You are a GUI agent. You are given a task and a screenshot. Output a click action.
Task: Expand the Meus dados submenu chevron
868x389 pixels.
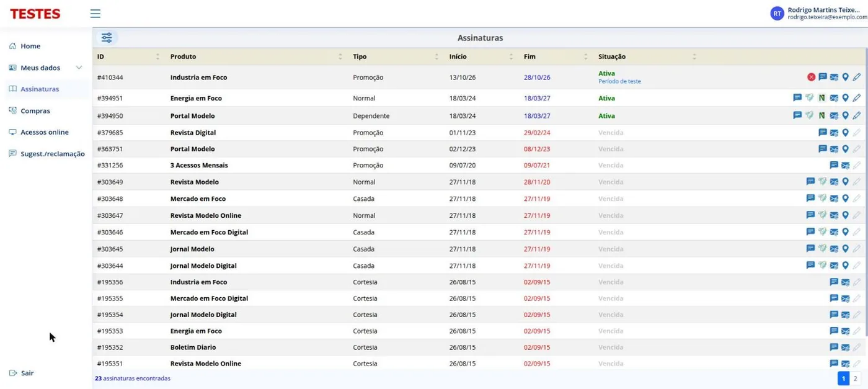79,68
